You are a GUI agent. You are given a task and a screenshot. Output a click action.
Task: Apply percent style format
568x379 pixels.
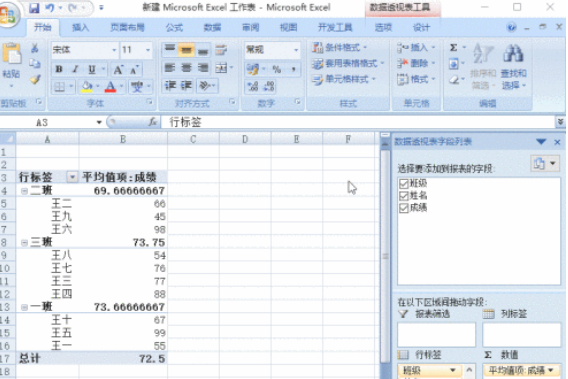pyautogui.click(x=277, y=69)
